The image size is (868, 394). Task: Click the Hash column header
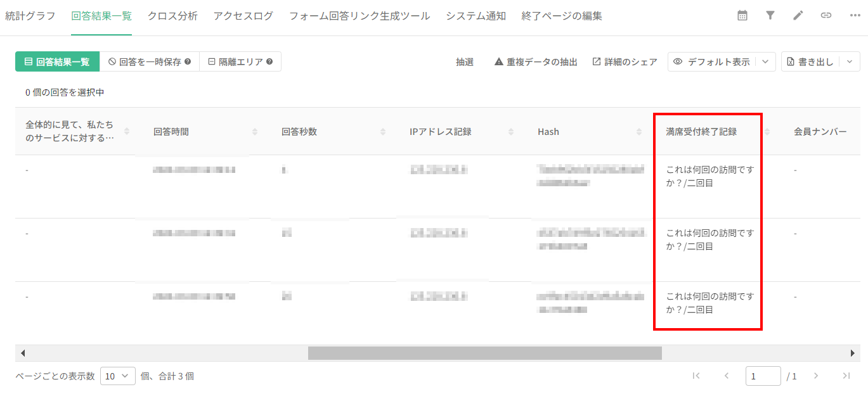(548, 132)
